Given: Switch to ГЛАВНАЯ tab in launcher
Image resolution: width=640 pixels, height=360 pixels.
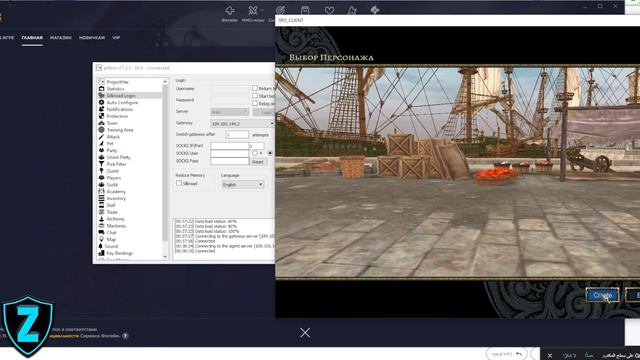Looking at the screenshot, I should click(x=32, y=38).
